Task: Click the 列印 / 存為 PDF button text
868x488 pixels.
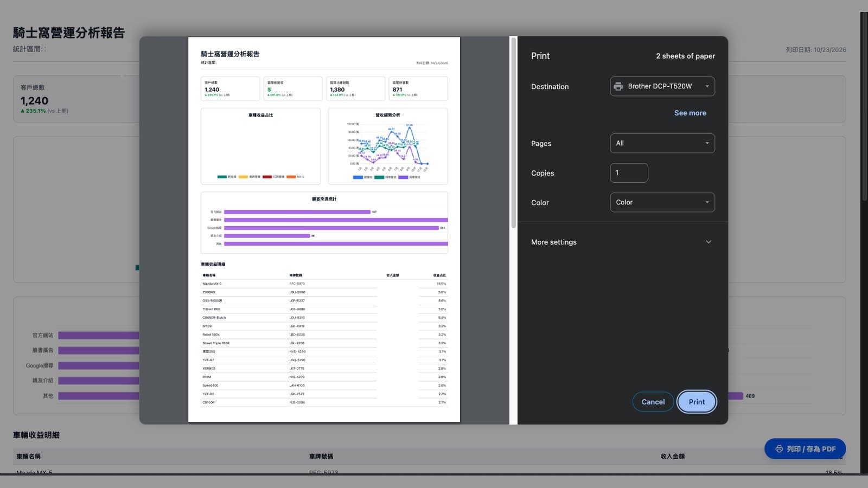Action: 811,449
